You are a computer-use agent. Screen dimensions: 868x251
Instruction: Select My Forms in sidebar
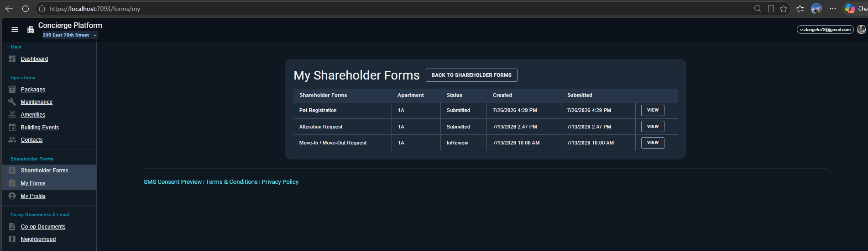[x=33, y=183]
